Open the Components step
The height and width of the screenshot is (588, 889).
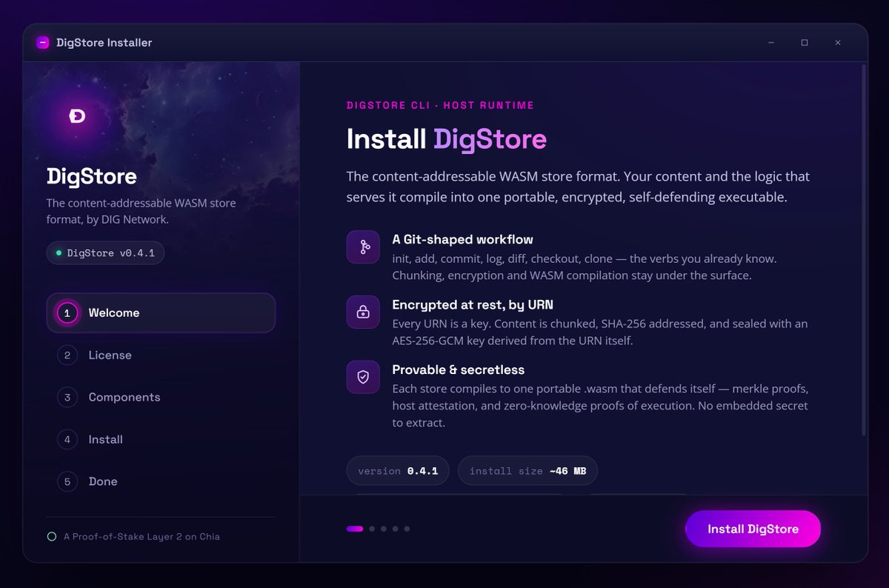click(161, 397)
